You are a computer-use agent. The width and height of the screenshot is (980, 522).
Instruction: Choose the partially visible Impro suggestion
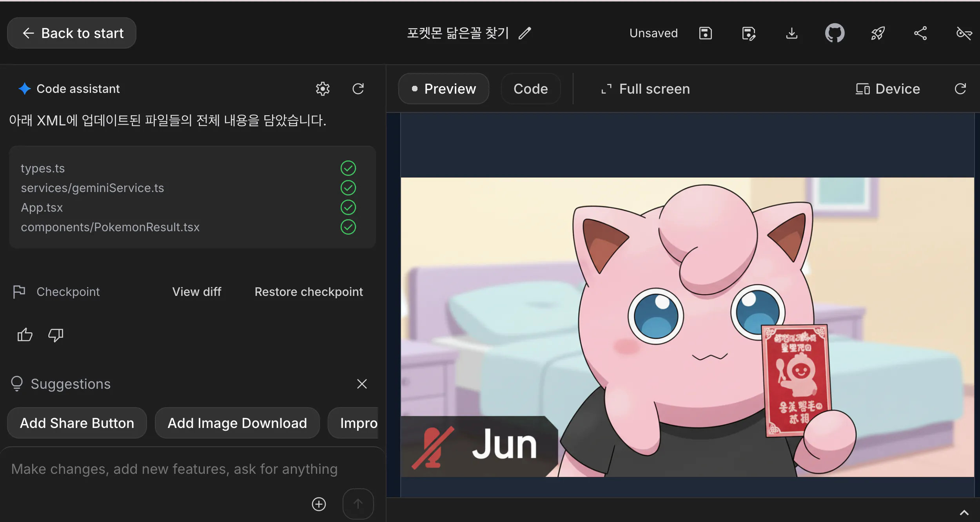354,423
